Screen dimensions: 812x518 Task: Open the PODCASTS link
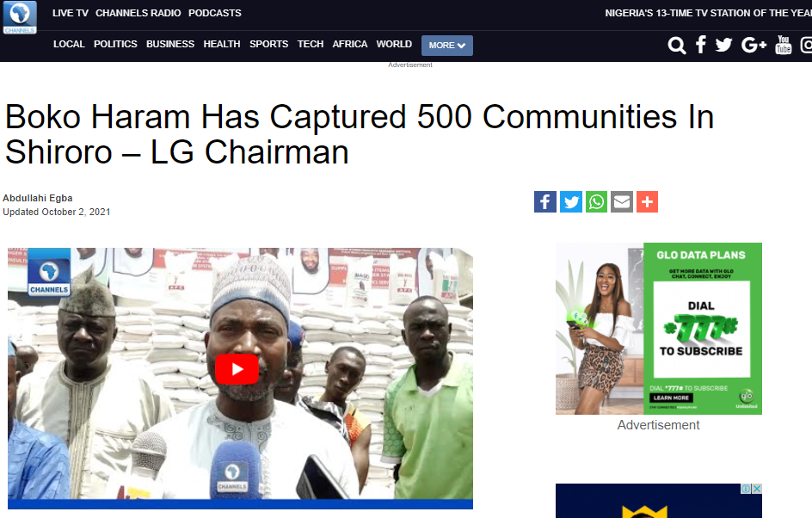(x=215, y=13)
